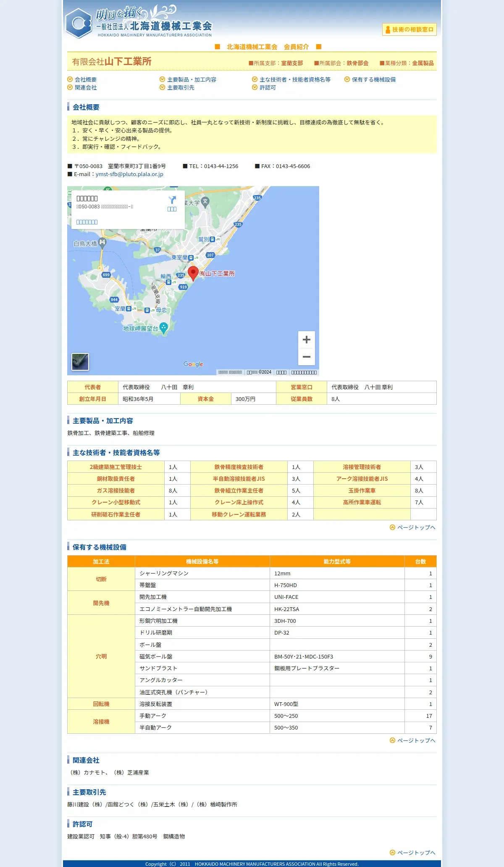The height and width of the screenshot is (867, 504).
Task: Click the association hexagon logo
Action: pyautogui.click(x=79, y=23)
